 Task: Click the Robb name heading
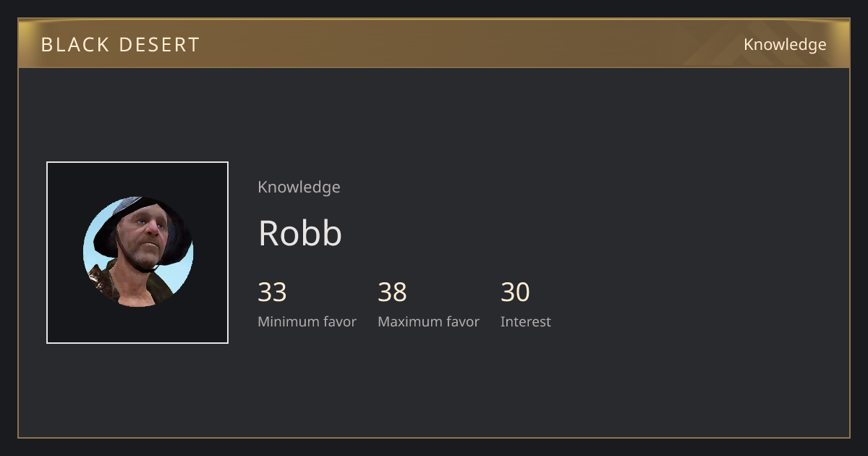click(300, 233)
